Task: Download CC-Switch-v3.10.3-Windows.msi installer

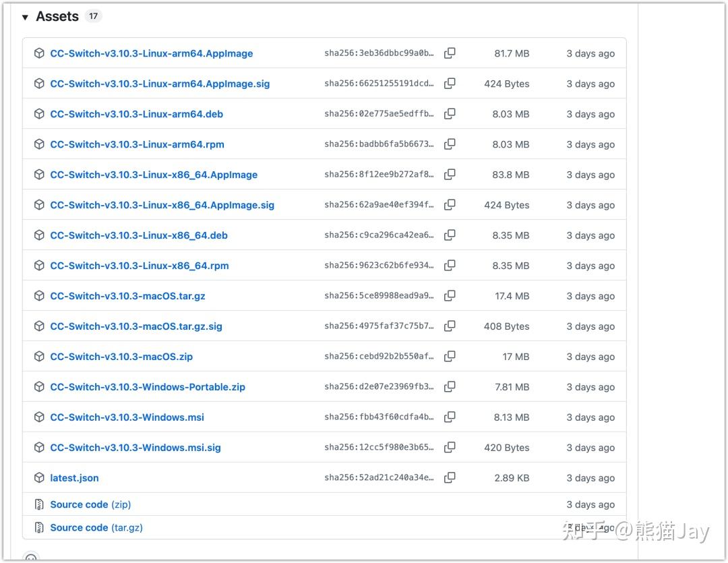Action: click(127, 417)
